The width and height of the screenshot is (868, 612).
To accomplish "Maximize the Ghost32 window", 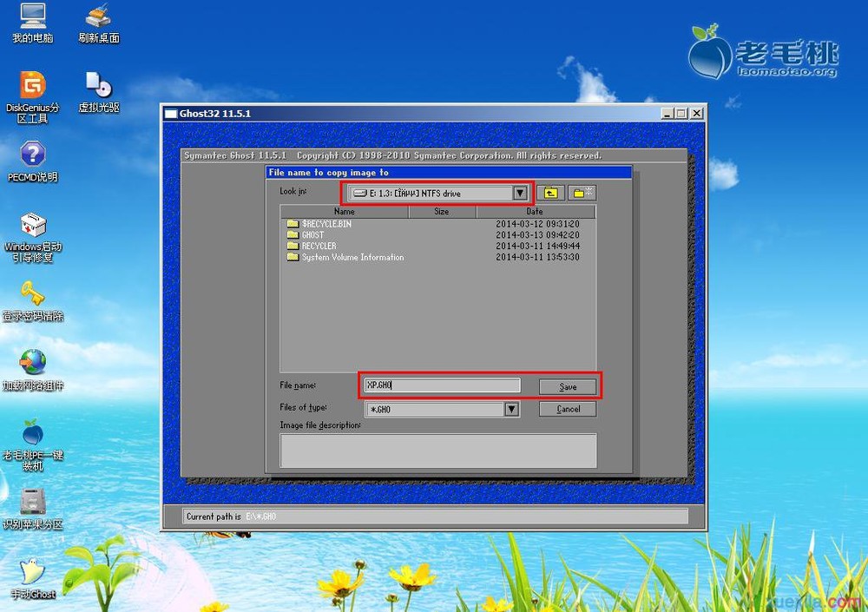I will click(x=681, y=114).
